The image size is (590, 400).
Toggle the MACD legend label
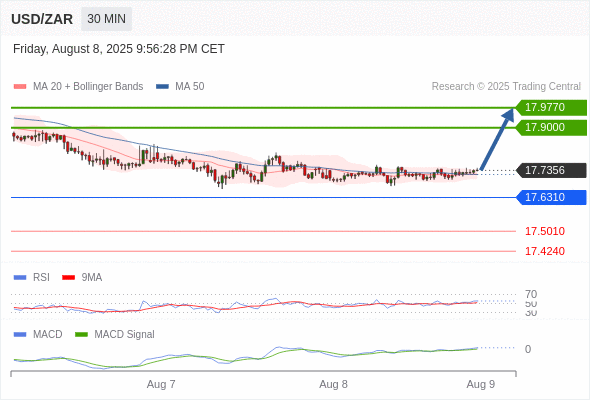pyautogui.click(x=48, y=334)
